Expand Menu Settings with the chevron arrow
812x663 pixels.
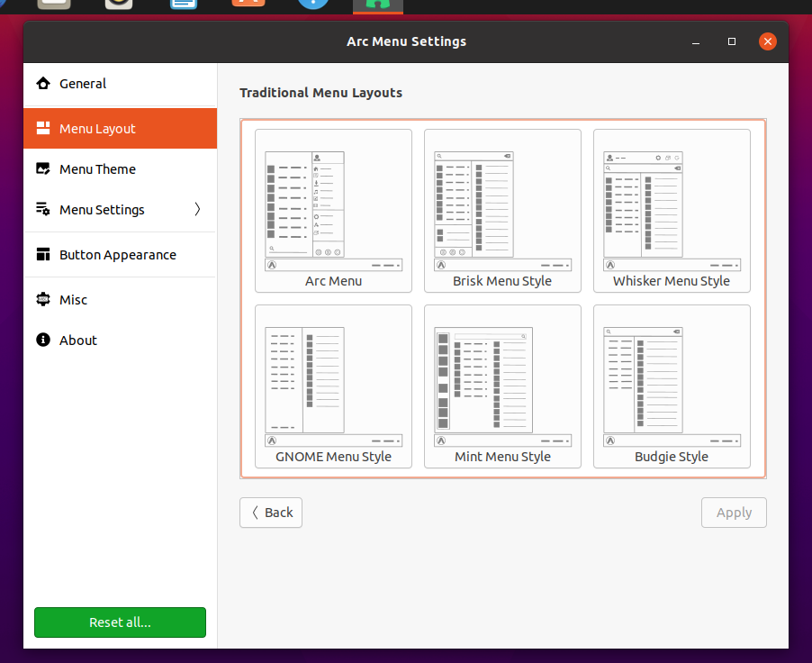[197, 209]
